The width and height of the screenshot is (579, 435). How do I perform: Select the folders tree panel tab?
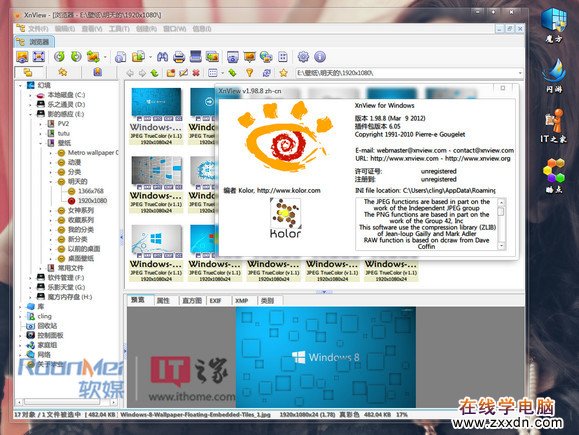(x=28, y=72)
